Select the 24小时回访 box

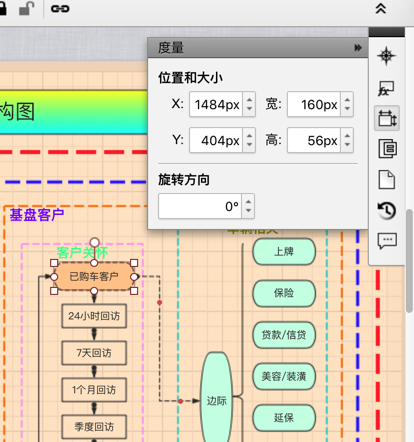pyautogui.click(x=94, y=316)
